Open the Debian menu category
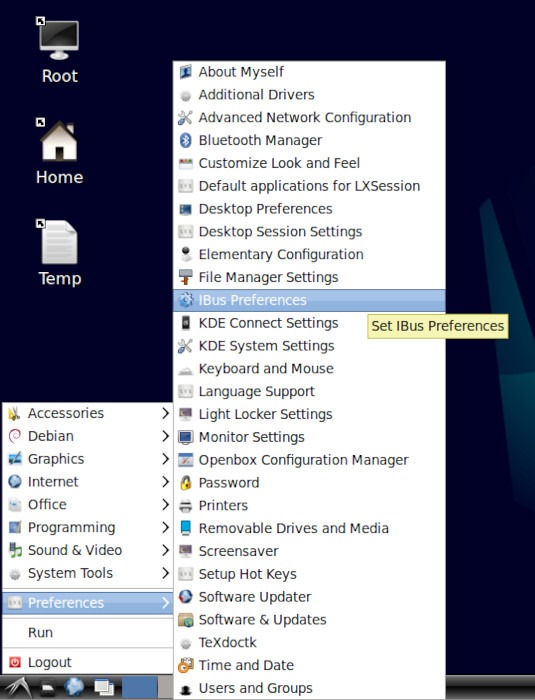Screen dimensions: 535x700 tap(88, 436)
